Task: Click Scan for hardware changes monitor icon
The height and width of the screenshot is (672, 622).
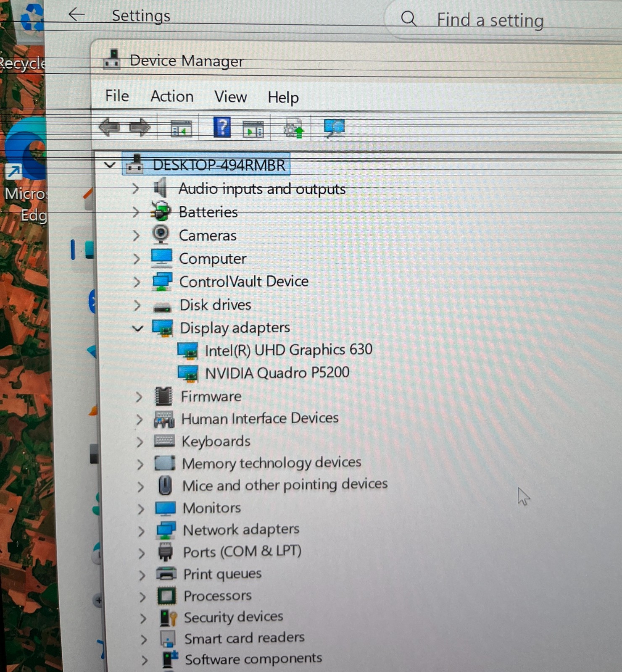Action: pos(335,128)
